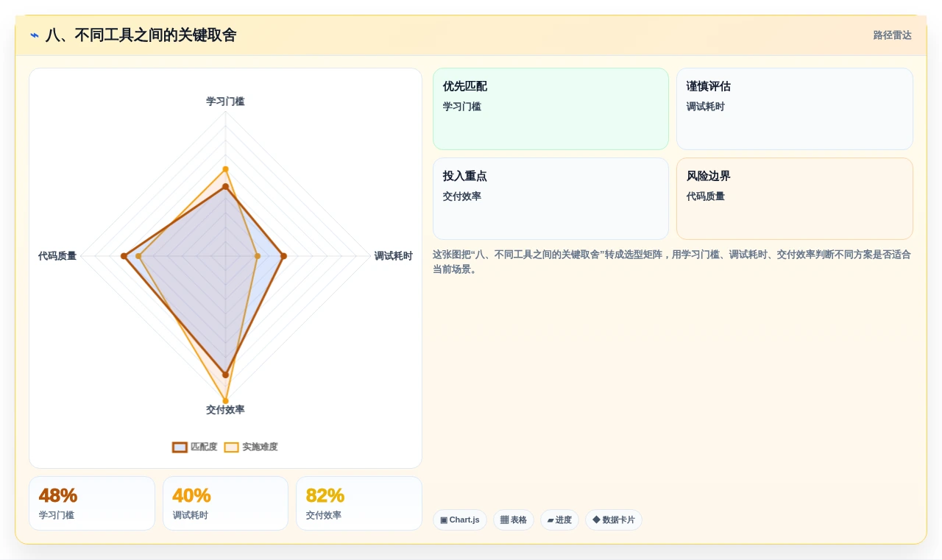Select the 表格 tag chip

click(514, 520)
